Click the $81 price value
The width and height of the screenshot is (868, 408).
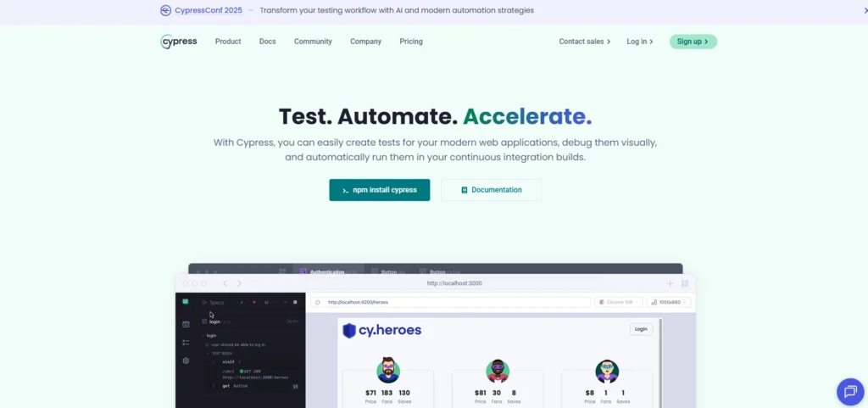[x=481, y=393]
